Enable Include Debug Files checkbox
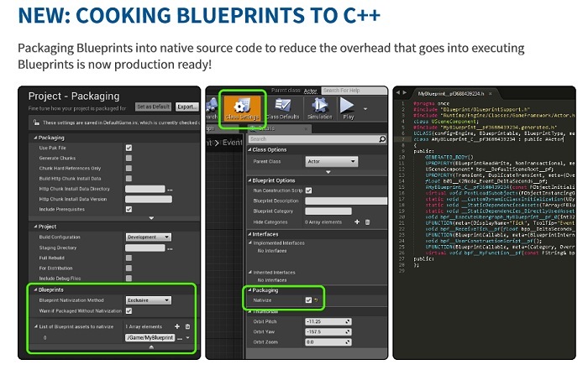Viewport: 588px width, 370px height. 129,278
